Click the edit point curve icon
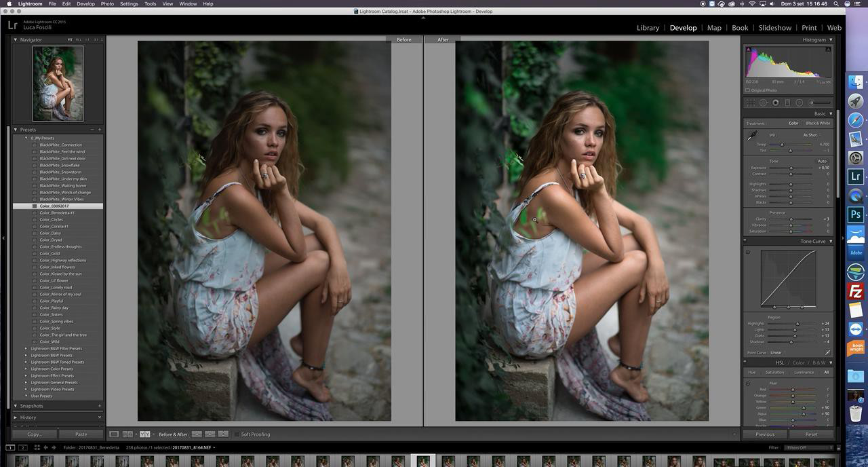868x467 pixels. coord(828,352)
